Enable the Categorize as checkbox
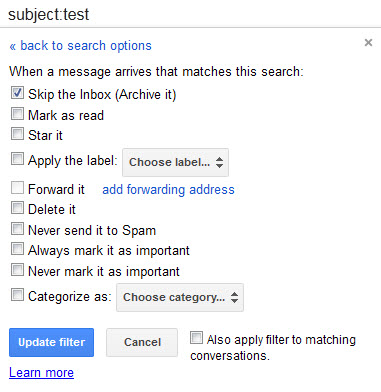Screen dimensions: 381x392 (17, 295)
